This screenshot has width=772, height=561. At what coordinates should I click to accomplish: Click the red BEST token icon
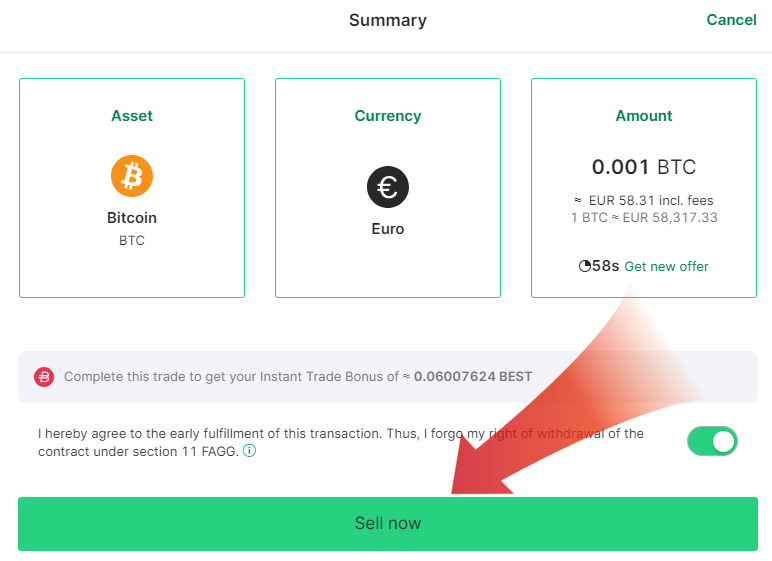44,377
